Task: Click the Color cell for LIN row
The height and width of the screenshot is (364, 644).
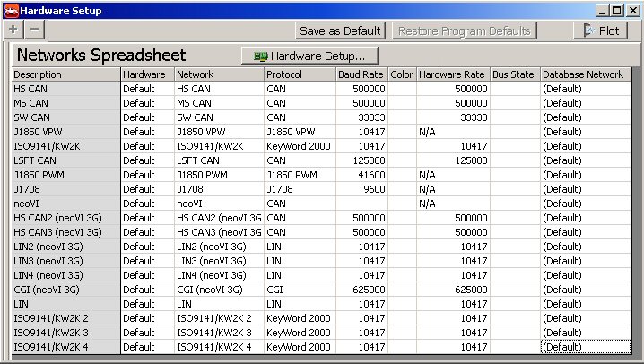Action: (402, 304)
